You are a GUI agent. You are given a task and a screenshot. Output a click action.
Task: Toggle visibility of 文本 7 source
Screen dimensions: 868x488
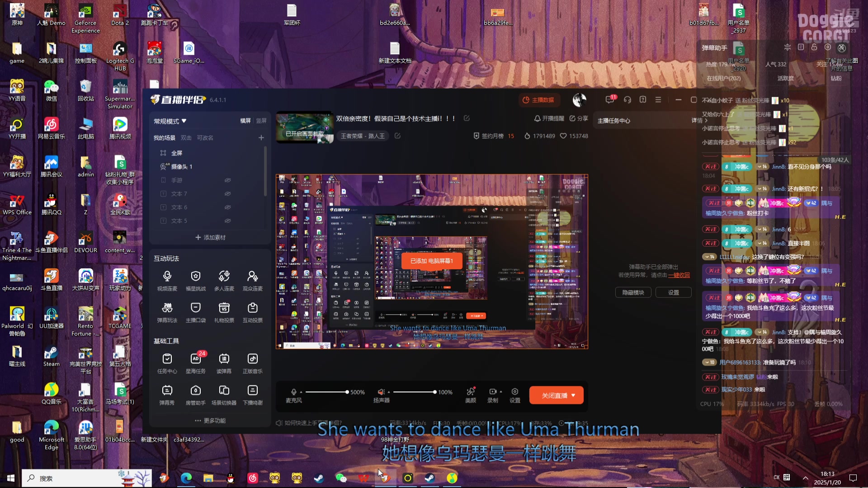point(228,194)
